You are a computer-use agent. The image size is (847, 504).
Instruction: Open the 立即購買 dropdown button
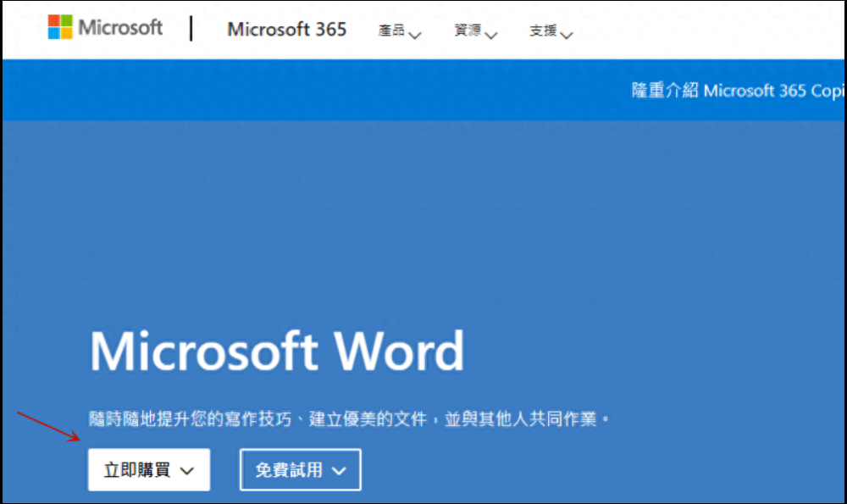[x=149, y=469]
